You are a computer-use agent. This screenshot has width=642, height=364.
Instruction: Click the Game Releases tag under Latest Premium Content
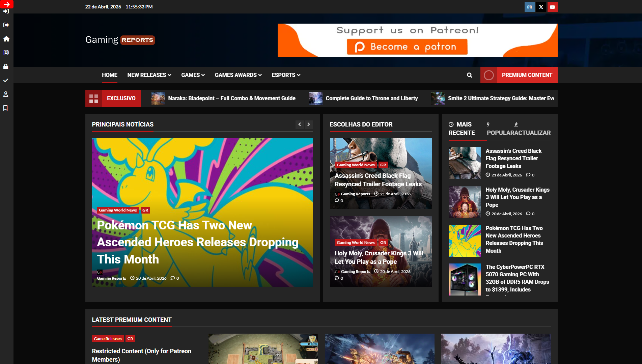(x=108, y=339)
